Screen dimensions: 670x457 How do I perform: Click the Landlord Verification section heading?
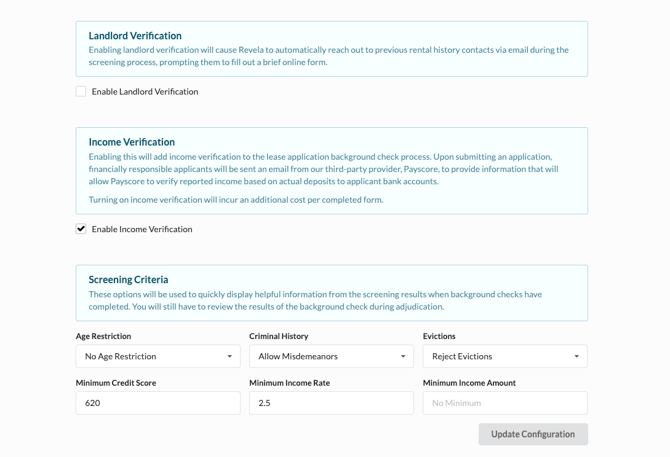tap(135, 36)
